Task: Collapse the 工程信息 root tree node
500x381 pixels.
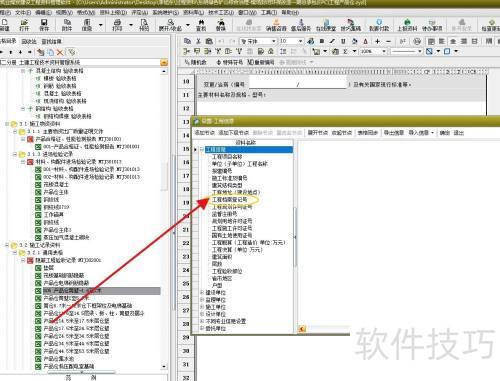Action: coord(202,149)
